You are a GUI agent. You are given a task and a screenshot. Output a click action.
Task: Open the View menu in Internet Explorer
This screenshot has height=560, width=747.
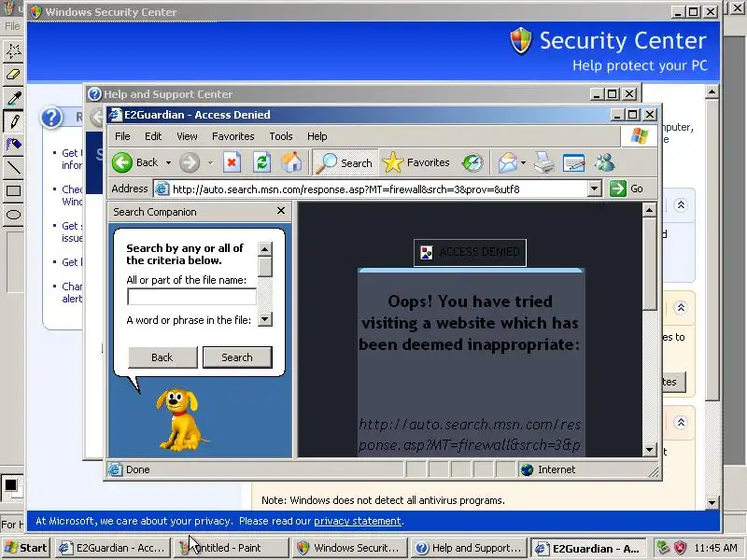coord(187,136)
